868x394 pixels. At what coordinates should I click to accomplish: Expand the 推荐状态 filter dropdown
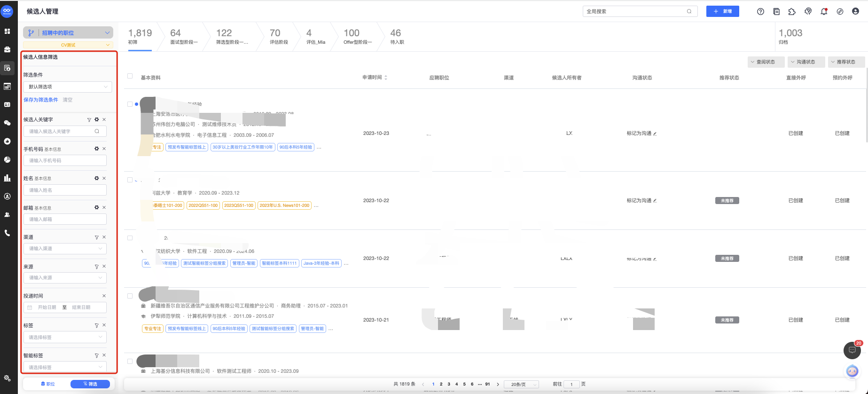(x=846, y=62)
